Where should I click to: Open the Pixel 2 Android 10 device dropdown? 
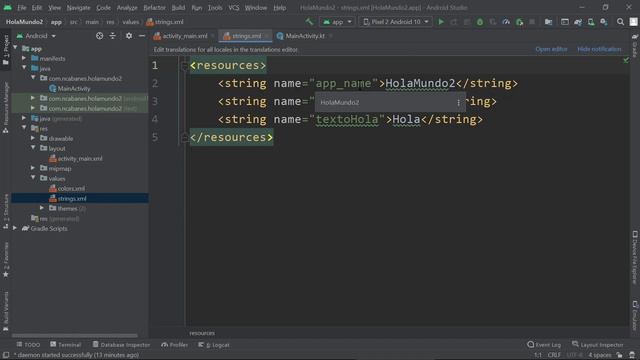tap(396, 22)
